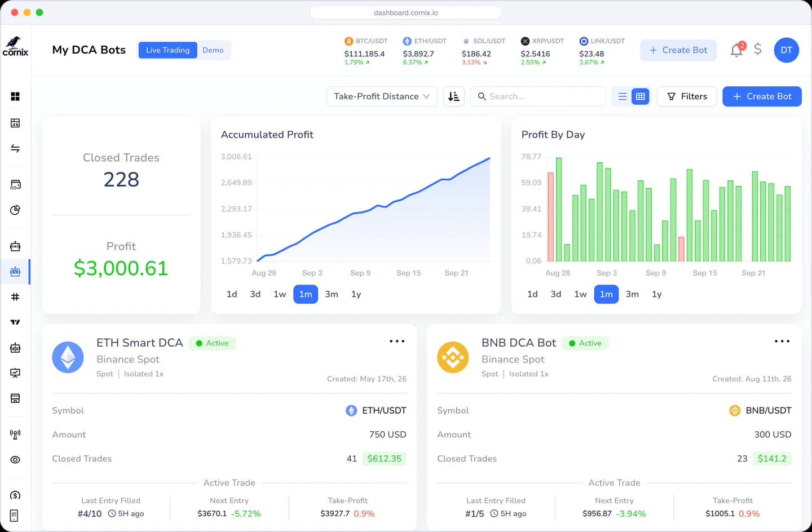Open the signal broadcast sidebar icon
This screenshot has height=532, width=812.
(15, 435)
